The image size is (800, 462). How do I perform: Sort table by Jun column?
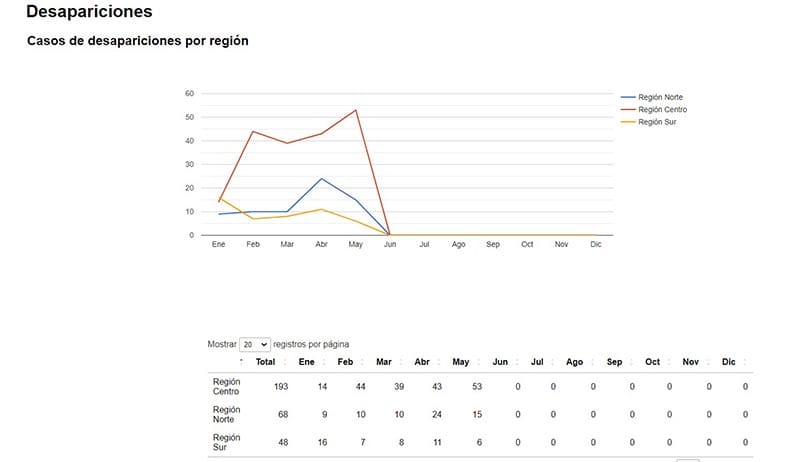[499, 362]
